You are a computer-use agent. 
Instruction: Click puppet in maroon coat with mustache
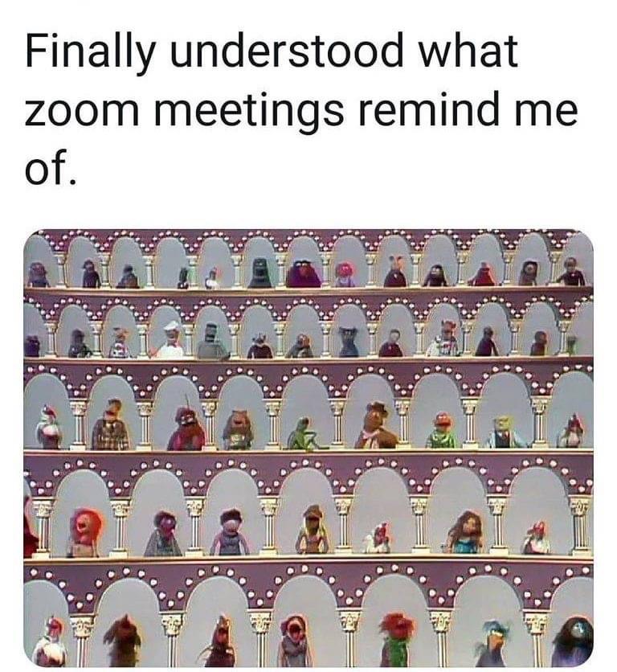pos(187,428)
